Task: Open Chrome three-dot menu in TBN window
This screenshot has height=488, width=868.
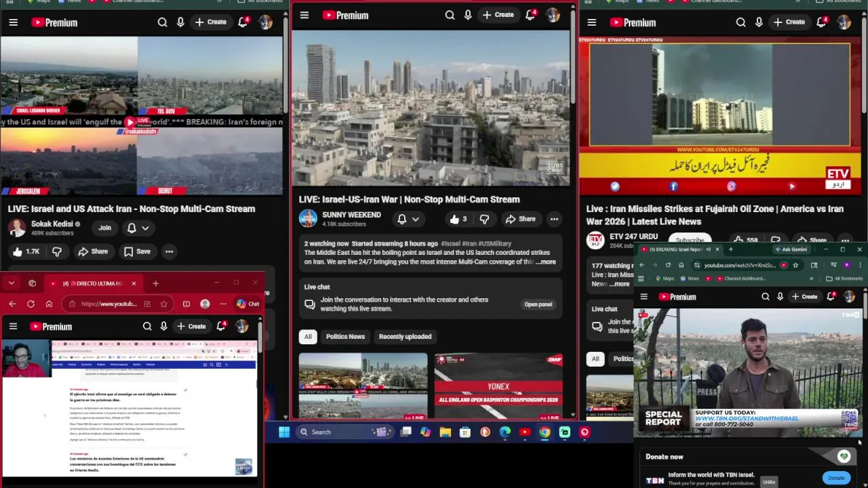Action: click(x=860, y=265)
